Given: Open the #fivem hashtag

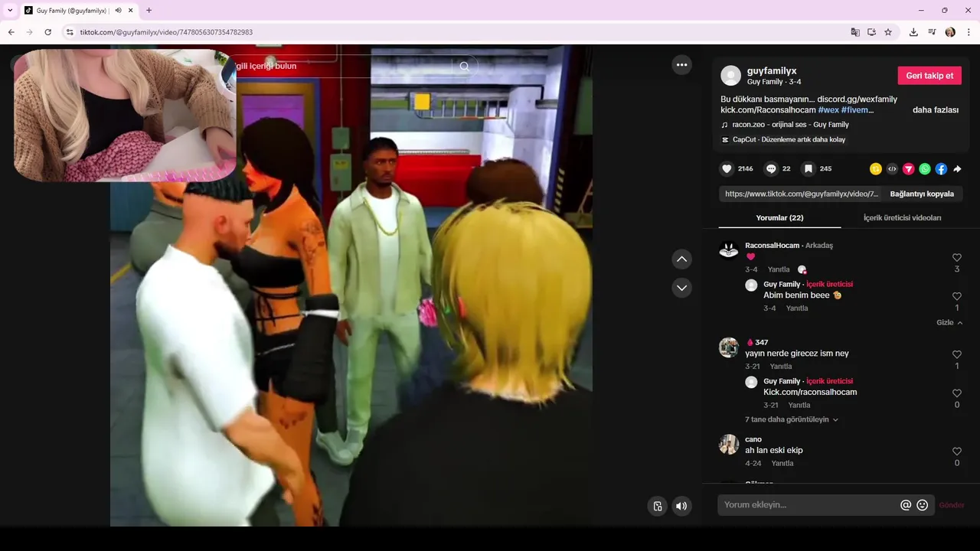Looking at the screenshot, I should pos(857,110).
